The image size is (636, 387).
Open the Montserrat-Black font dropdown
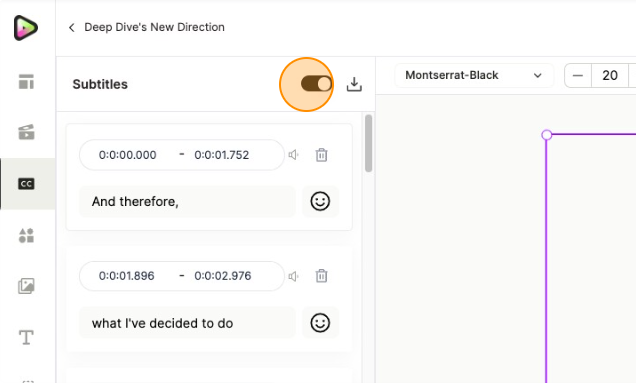tap(474, 75)
